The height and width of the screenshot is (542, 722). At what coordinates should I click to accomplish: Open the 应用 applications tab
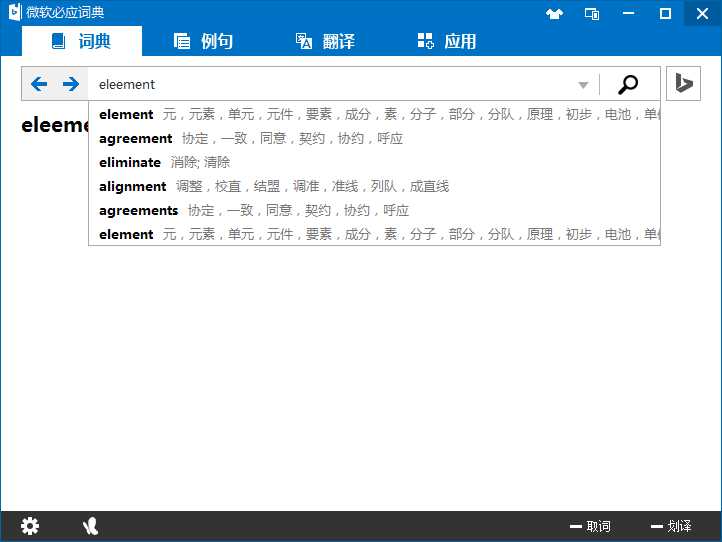pyautogui.click(x=447, y=41)
